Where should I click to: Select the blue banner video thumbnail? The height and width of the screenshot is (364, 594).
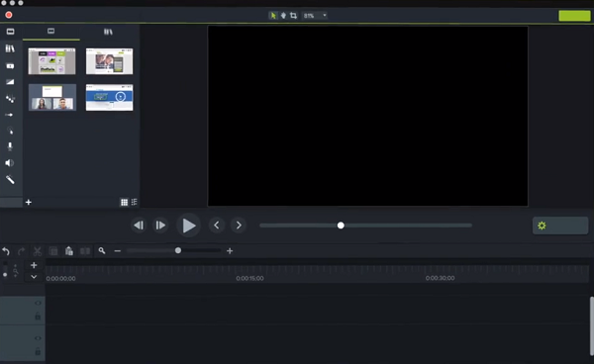(110, 98)
